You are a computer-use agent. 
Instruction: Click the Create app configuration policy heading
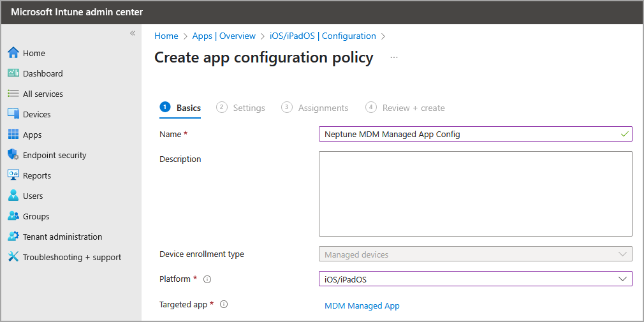pyautogui.click(x=264, y=57)
